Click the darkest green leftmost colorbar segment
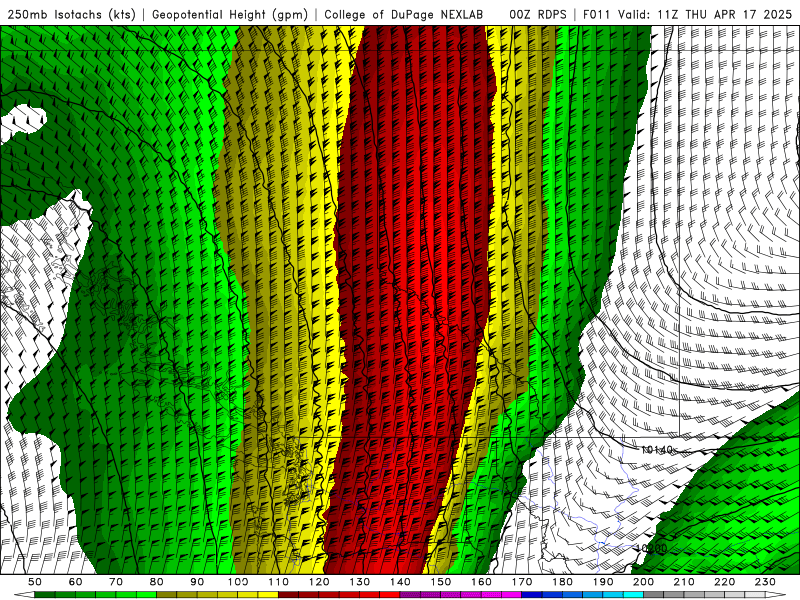Screen dimensions: 800x600 [x=45, y=595]
